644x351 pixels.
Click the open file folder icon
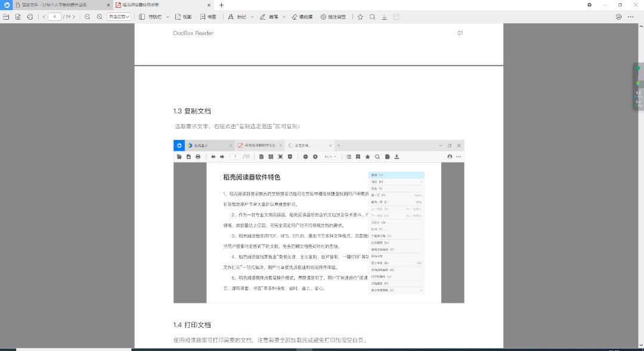pyautogui.click(x=6, y=17)
